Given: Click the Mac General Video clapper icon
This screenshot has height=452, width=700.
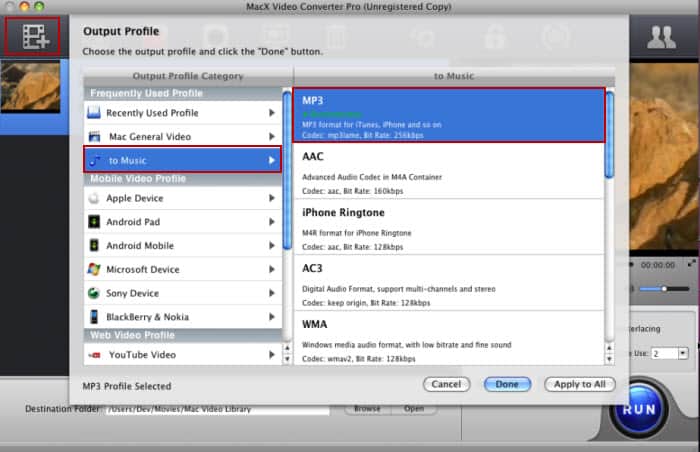Looking at the screenshot, I should coord(94,137).
